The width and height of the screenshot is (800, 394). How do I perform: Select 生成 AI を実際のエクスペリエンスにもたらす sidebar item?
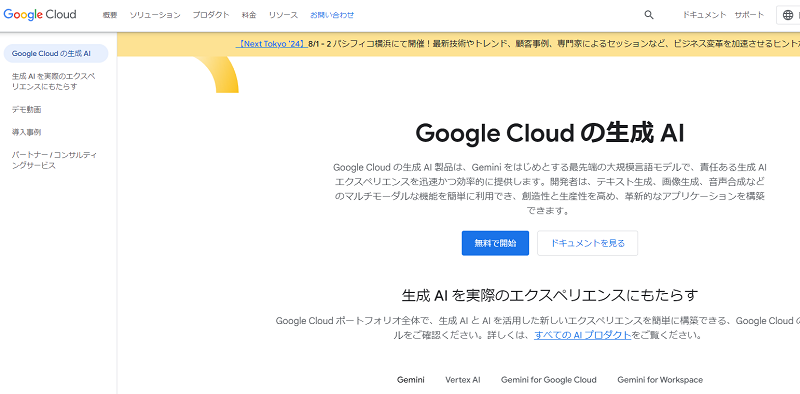point(54,81)
